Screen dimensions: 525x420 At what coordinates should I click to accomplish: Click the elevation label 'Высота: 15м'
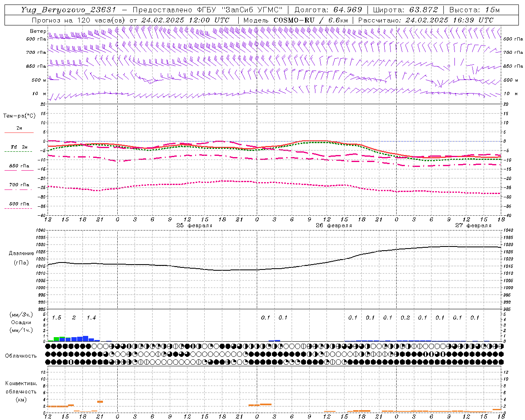tap(474, 10)
